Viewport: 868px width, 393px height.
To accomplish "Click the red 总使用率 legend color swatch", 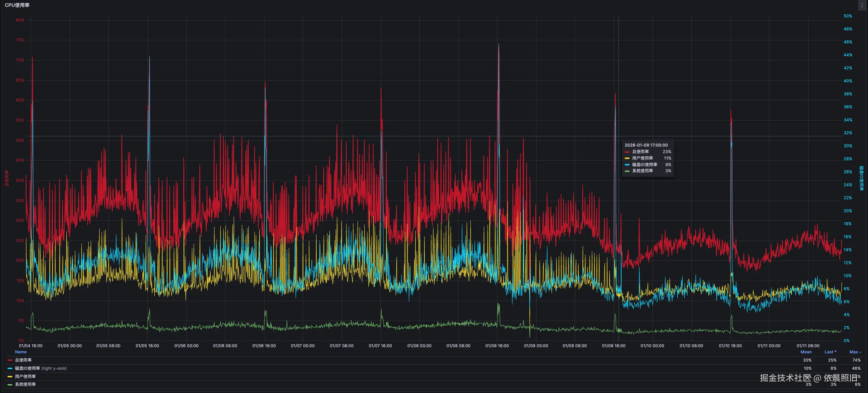I will [x=10, y=360].
